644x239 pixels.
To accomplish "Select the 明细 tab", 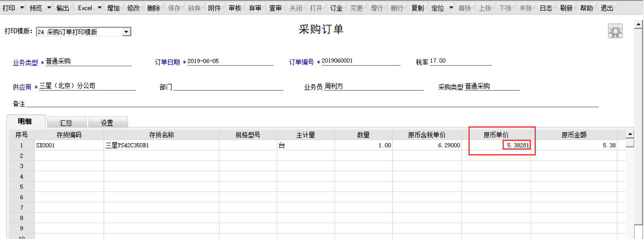I will click(x=25, y=121).
